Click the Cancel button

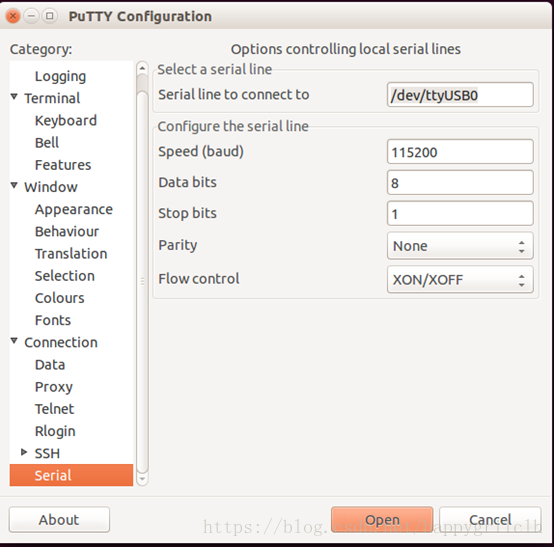[x=490, y=519]
